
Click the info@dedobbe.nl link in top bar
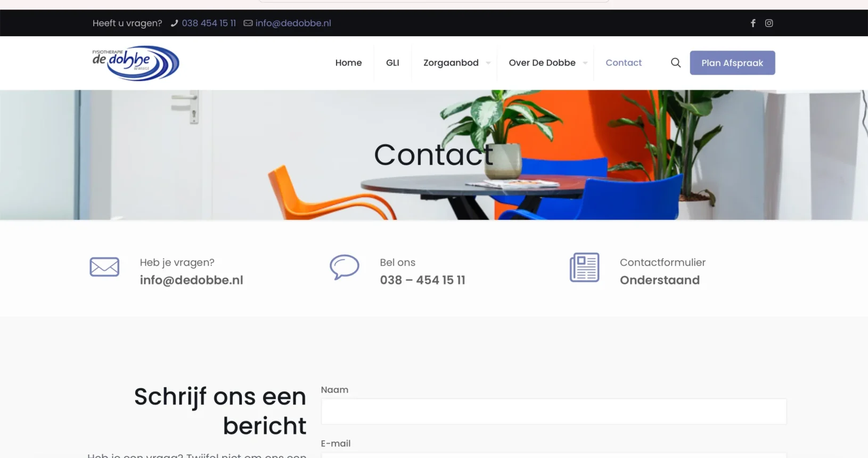point(293,23)
